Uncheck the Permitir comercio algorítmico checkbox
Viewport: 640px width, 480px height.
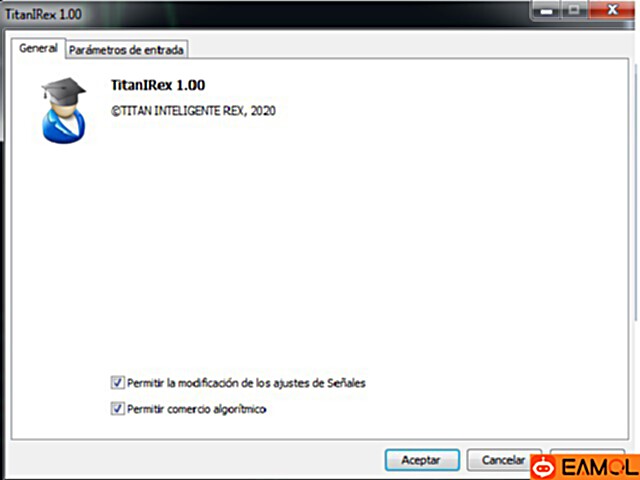click(118, 409)
